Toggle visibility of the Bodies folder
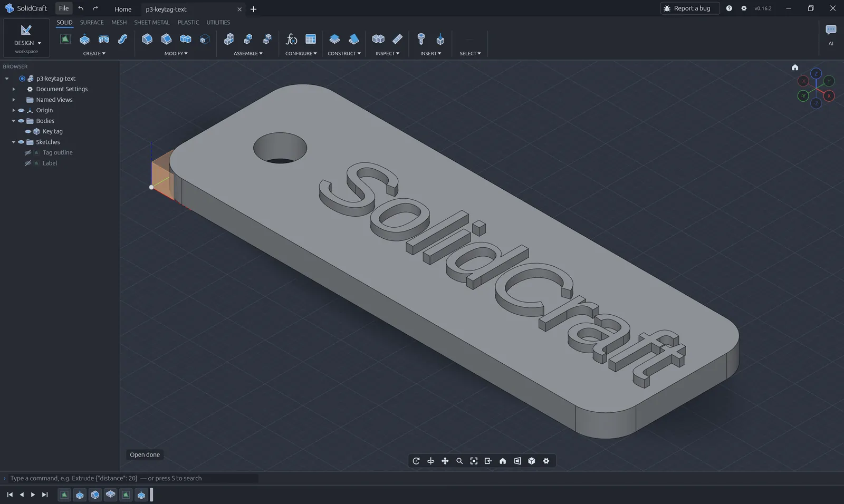The height and width of the screenshot is (504, 844). 21,121
